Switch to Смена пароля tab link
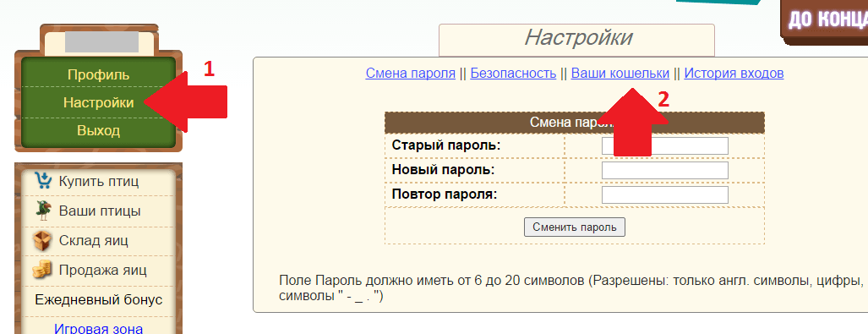Image resolution: width=868 pixels, height=334 pixels. [x=410, y=73]
